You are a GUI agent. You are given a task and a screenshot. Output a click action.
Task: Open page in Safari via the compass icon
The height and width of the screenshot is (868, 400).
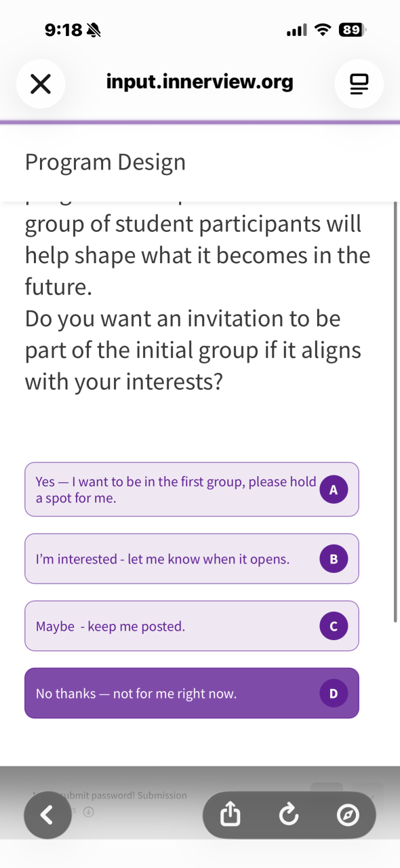[x=348, y=815]
